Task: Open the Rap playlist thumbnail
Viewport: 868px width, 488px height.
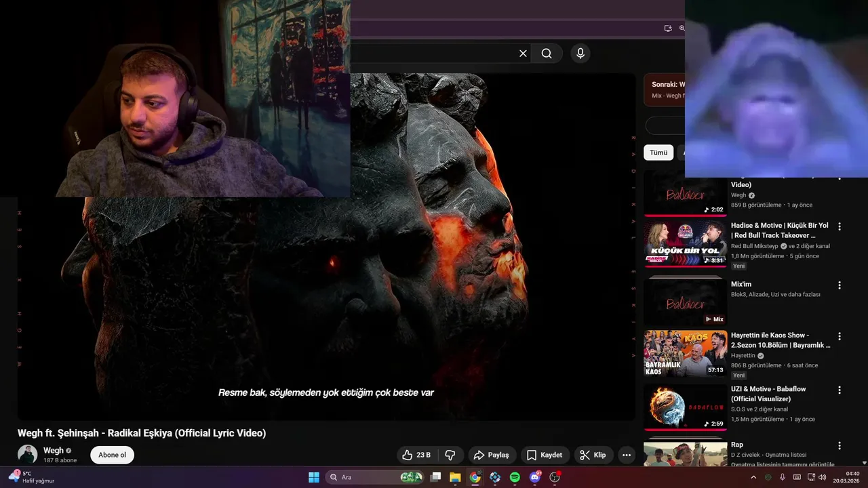Action: 685,454
